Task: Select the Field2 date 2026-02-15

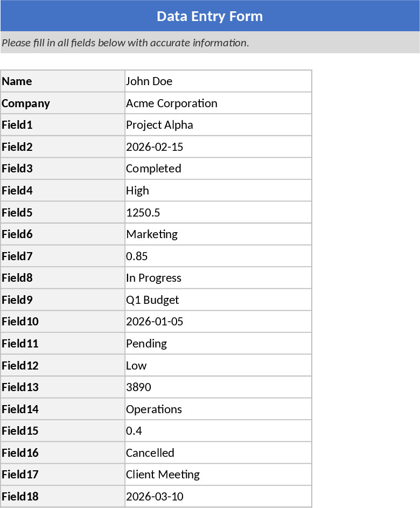Action: (x=218, y=147)
